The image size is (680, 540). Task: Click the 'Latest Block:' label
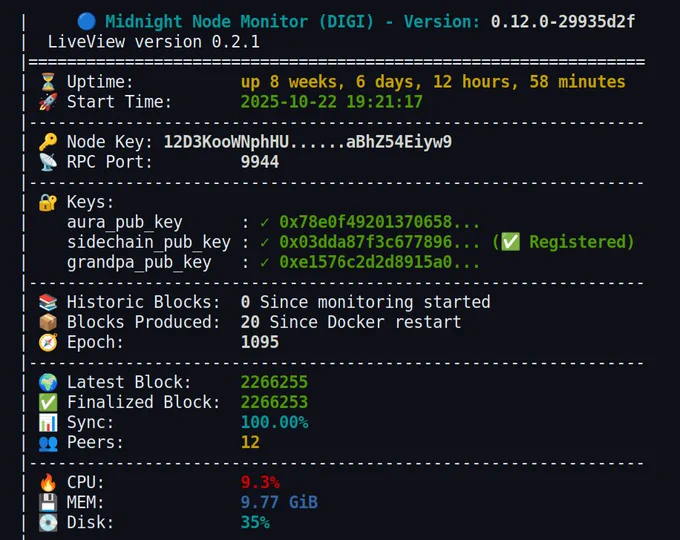coord(129,382)
